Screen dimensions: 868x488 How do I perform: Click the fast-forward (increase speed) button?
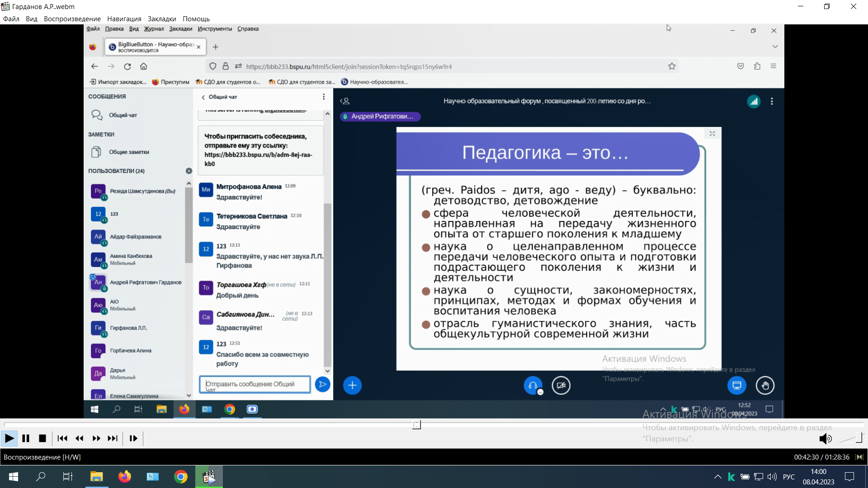(96, 438)
